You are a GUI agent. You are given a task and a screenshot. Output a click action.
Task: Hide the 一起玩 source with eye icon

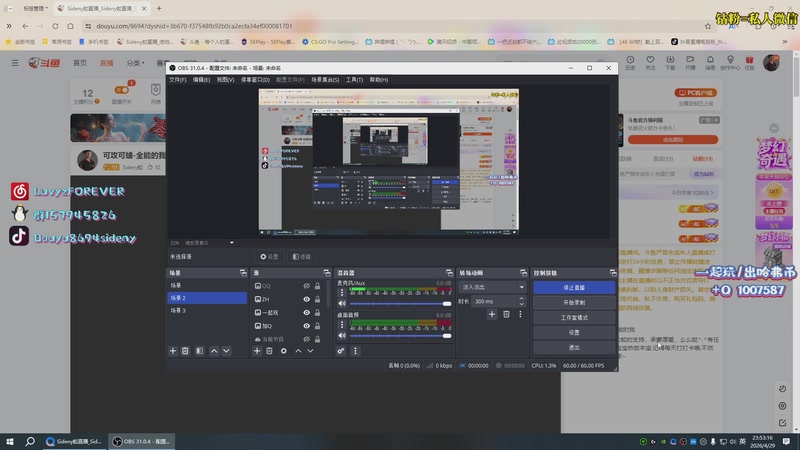click(x=306, y=313)
